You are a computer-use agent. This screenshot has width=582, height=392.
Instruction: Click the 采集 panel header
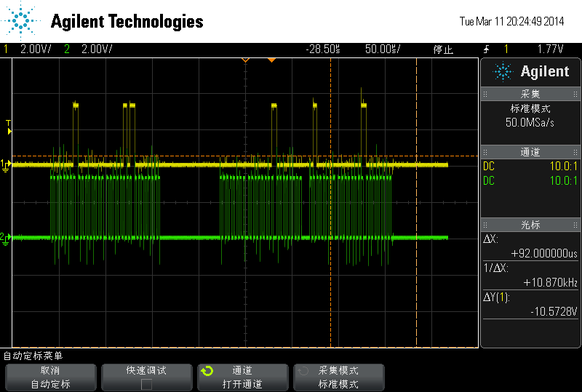pyautogui.click(x=530, y=94)
